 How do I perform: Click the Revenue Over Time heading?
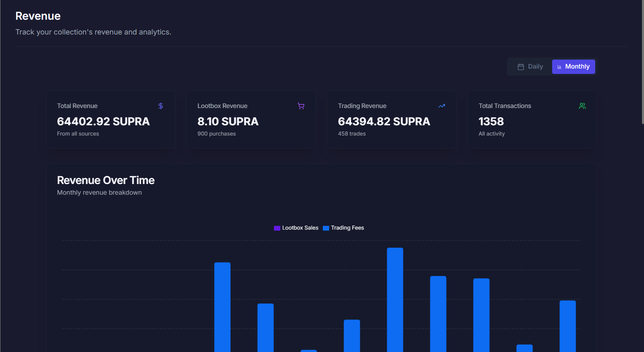106,180
